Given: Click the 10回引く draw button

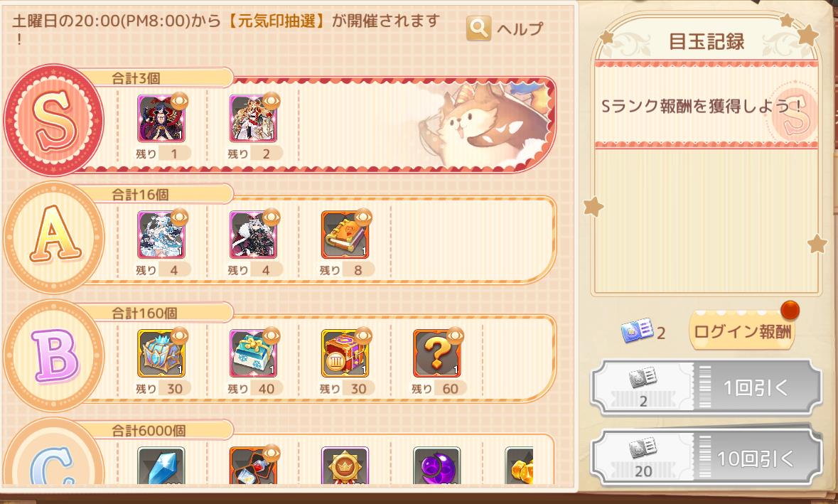Looking at the screenshot, I should point(706,458).
